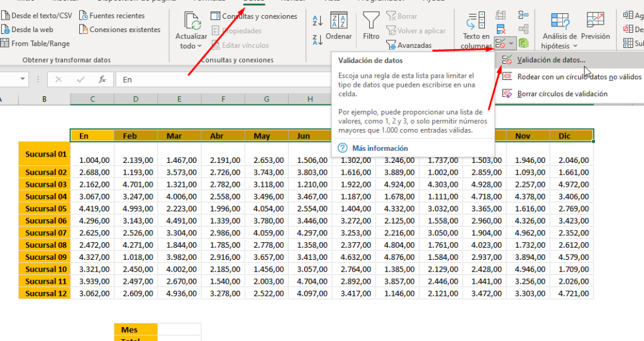
Task: Select the cell with 4.632,00
Action: coord(353,257)
